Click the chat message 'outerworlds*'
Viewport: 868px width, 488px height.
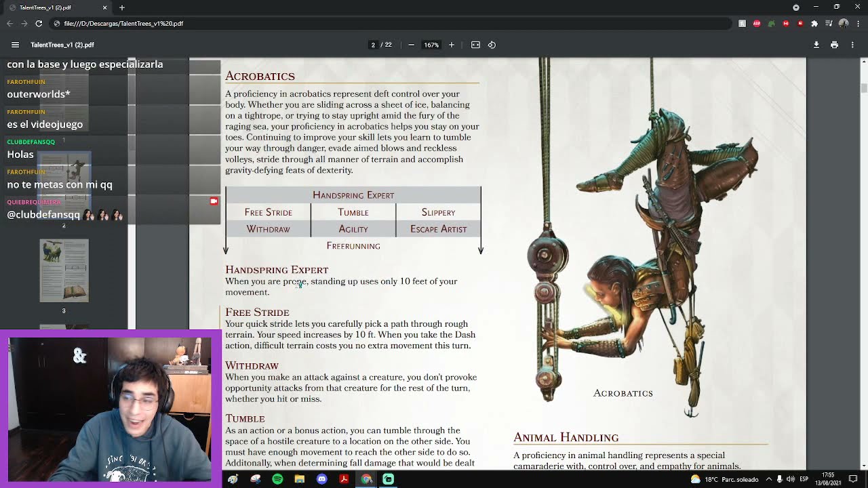(39, 94)
